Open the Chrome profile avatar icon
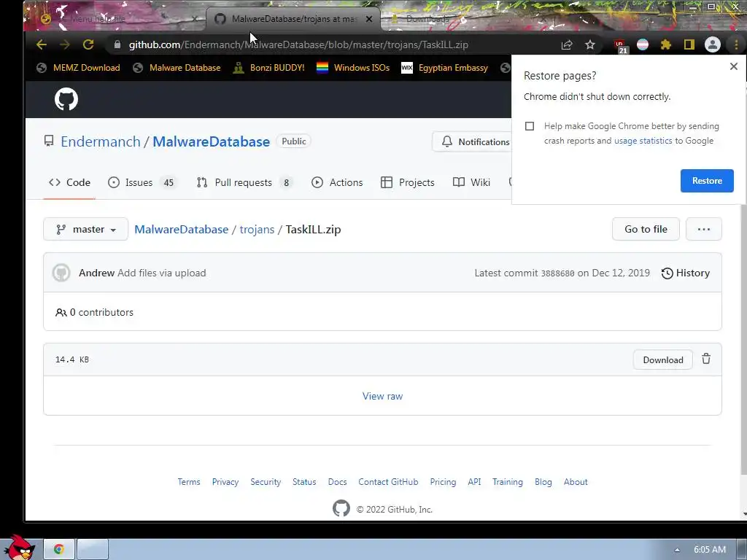 click(x=713, y=44)
